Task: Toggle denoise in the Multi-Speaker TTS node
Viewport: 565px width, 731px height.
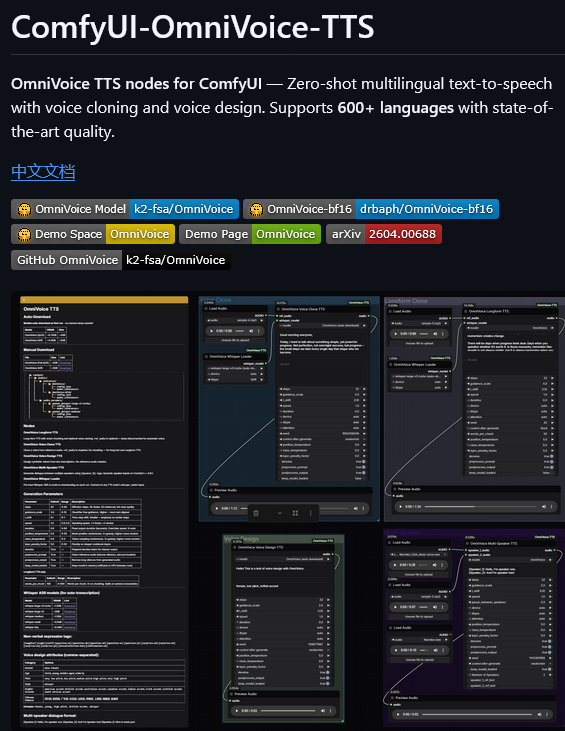Action: pos(550,641)
